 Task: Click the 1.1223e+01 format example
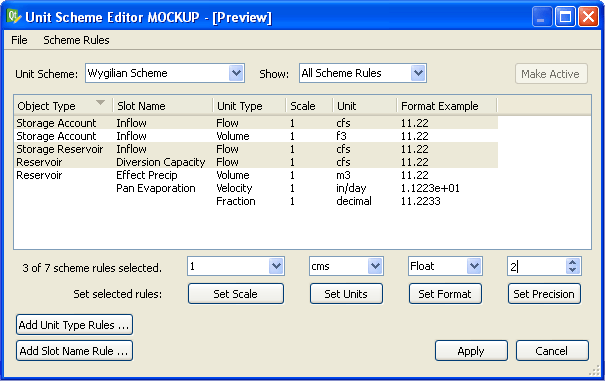tap(430, 188)
